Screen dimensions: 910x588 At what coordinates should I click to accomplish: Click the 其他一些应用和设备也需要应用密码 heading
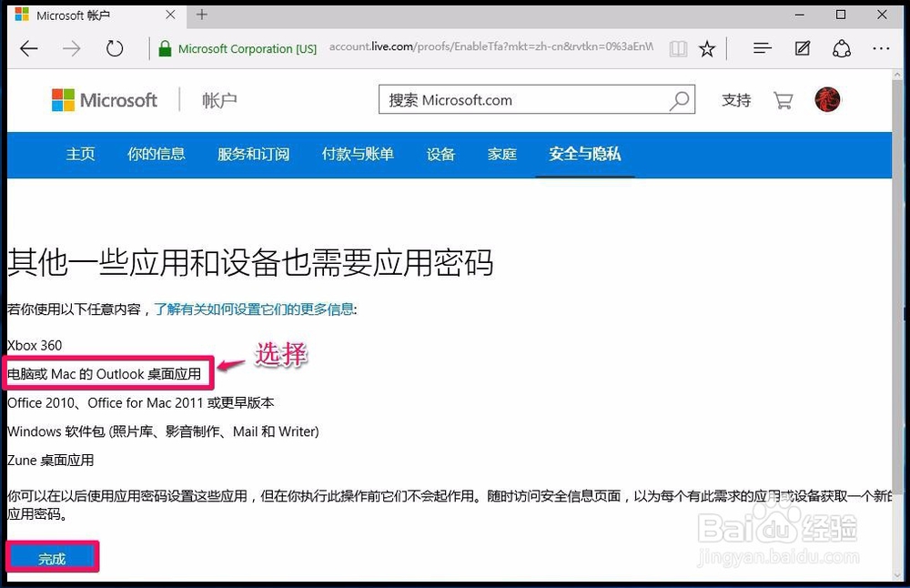(250, 262)
